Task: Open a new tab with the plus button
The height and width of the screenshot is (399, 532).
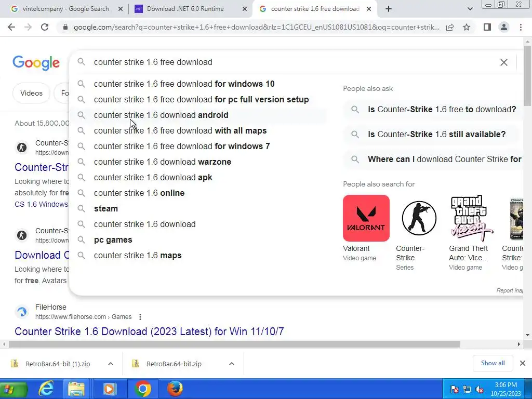Action: (389, 9)
